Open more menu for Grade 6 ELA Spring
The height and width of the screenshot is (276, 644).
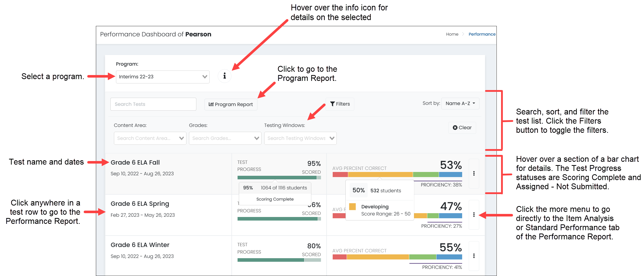(x=474, y=215)
